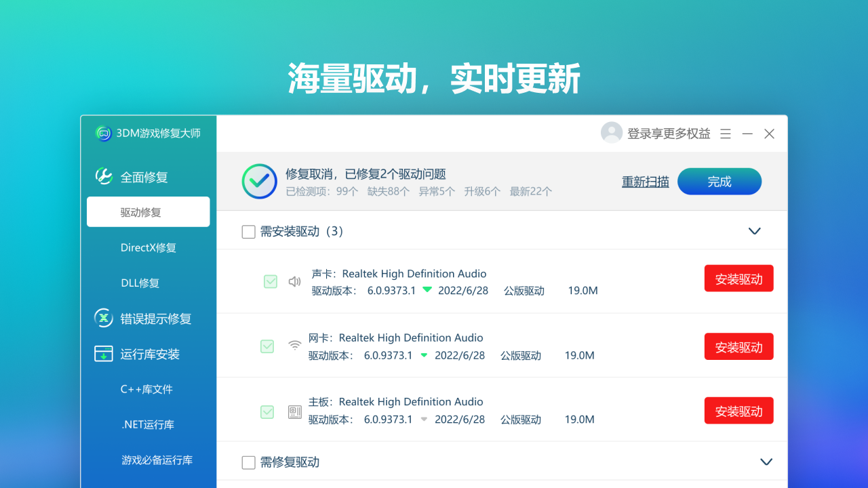
Task: Open 运行库安装 via its download icon
Action: coord(103,353)
